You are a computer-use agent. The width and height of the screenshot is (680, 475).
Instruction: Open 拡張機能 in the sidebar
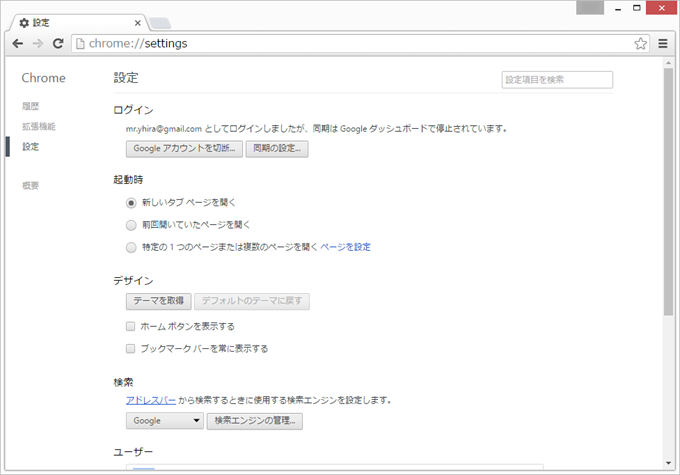pyautogui.click(x=39, y=127)
